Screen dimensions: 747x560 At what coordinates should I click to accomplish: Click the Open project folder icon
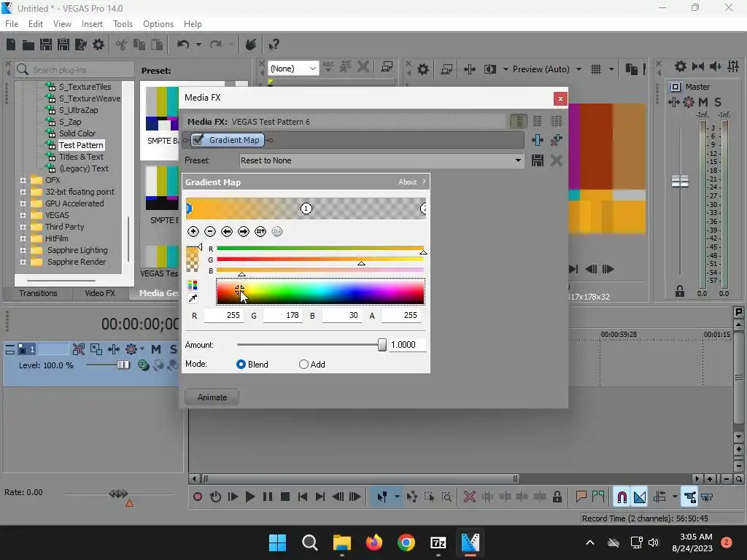tap(28, 45)
